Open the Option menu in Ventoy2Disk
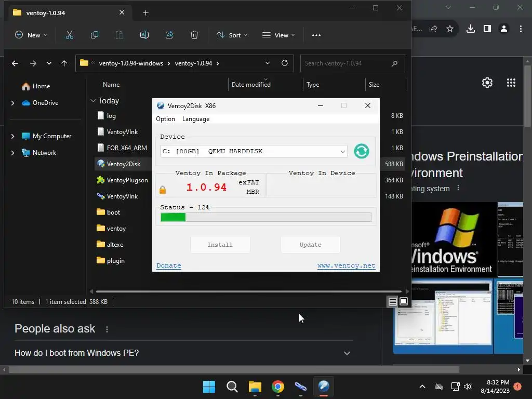This screenshot has width=532, height=399. 165,119
